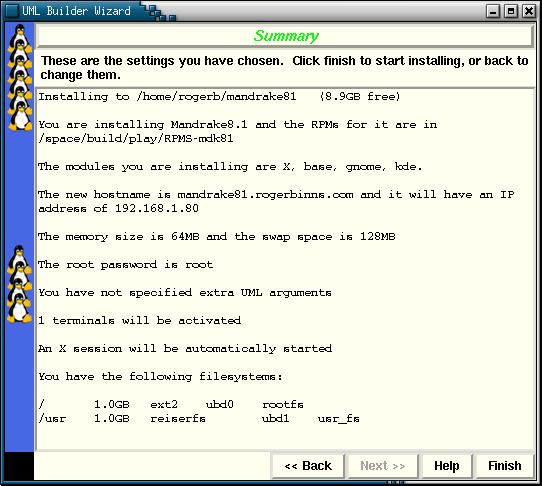Viewport: 542px width, 486px height.
Task: Click the /usr reiserfs ubd1 filesystem row
Action: click(199, 419)
